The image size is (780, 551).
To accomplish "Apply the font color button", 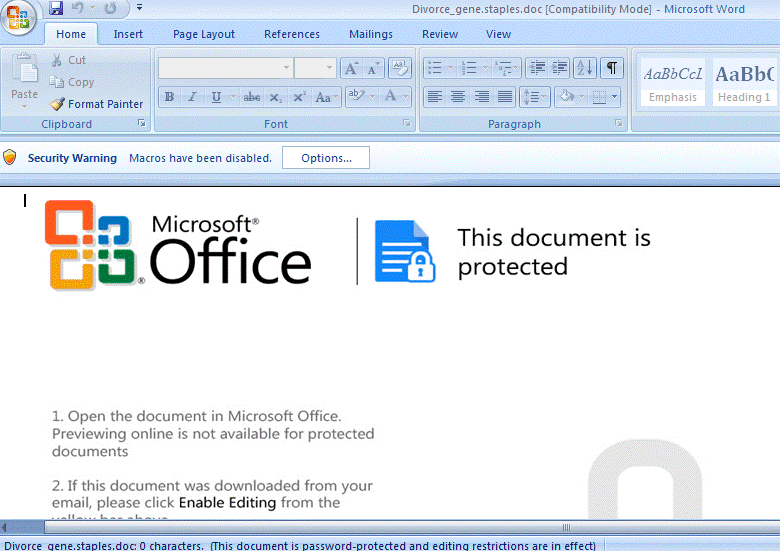I will pyautogui.click(x=391, y=95).
